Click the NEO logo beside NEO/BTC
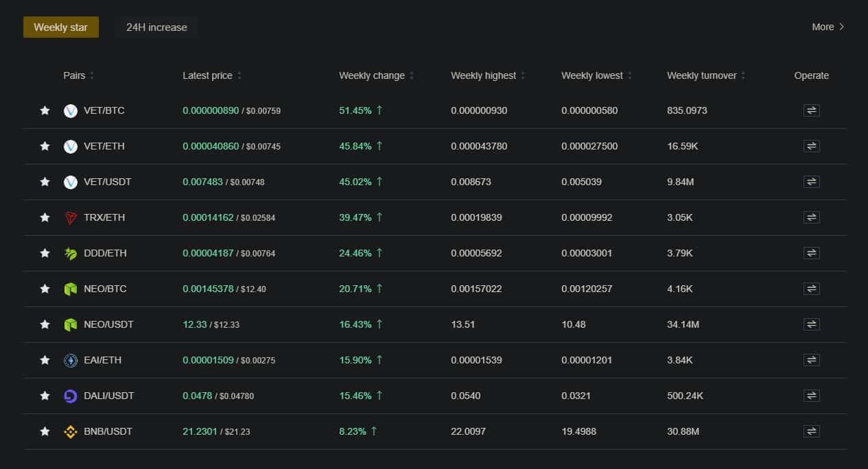The height and width of the screenshot is (469, 868). pyautogui.click(x=70, y=289)
